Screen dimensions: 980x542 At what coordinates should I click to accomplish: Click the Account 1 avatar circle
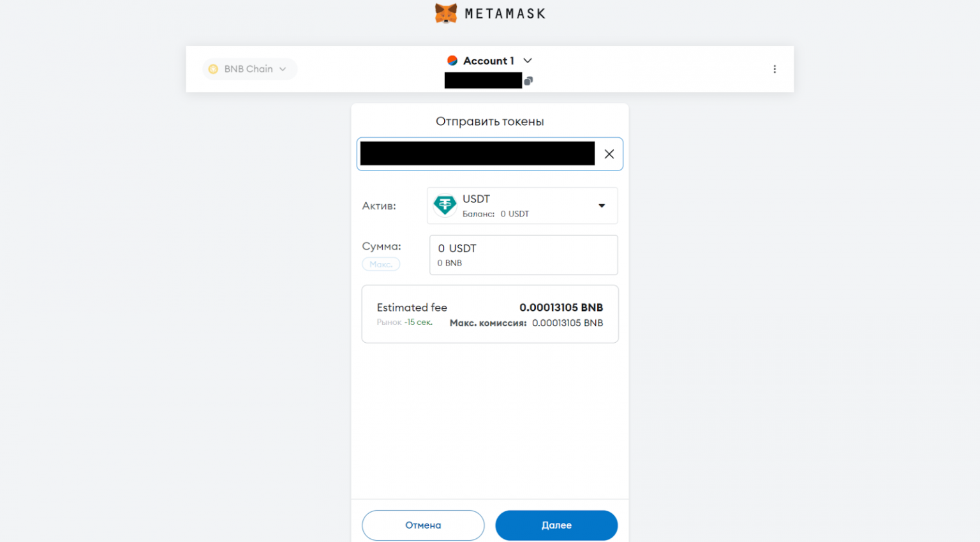click(452, 60)
